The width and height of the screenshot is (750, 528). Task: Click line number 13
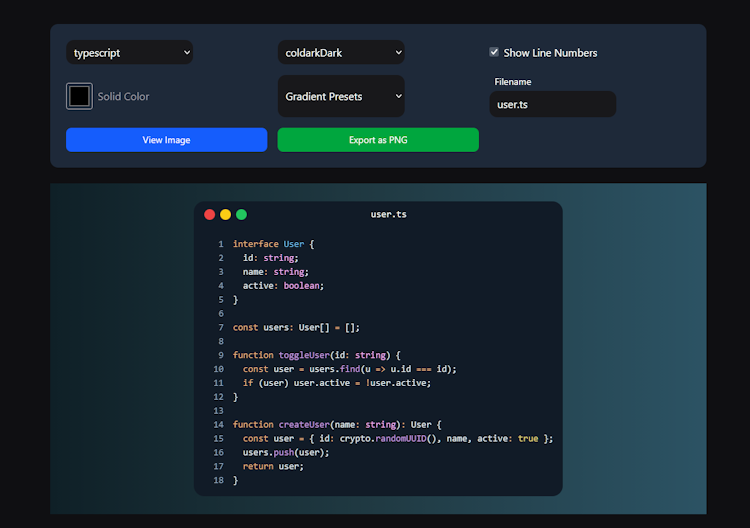[218, 410]
